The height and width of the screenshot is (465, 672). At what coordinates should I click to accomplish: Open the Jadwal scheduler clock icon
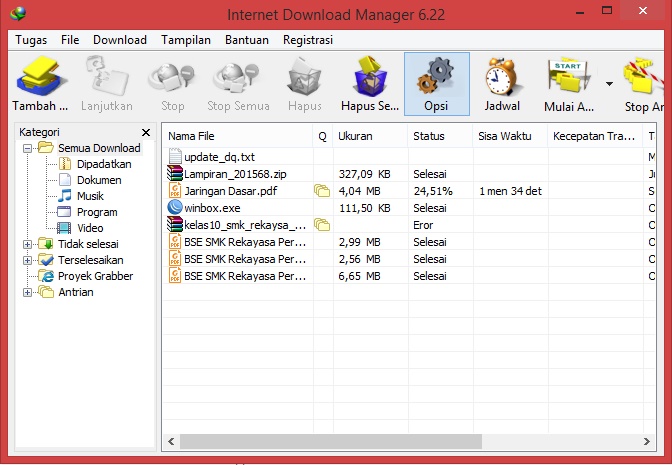tap(502, 76)
